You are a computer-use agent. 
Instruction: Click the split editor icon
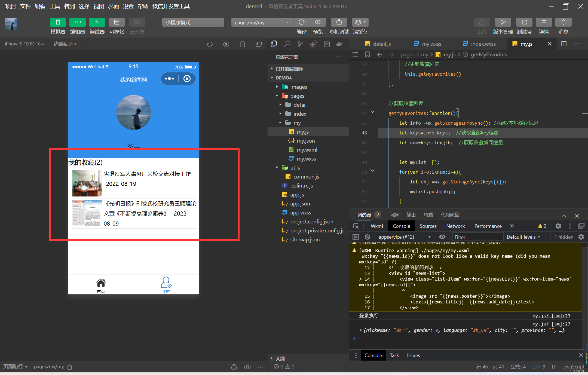point(564,44)
